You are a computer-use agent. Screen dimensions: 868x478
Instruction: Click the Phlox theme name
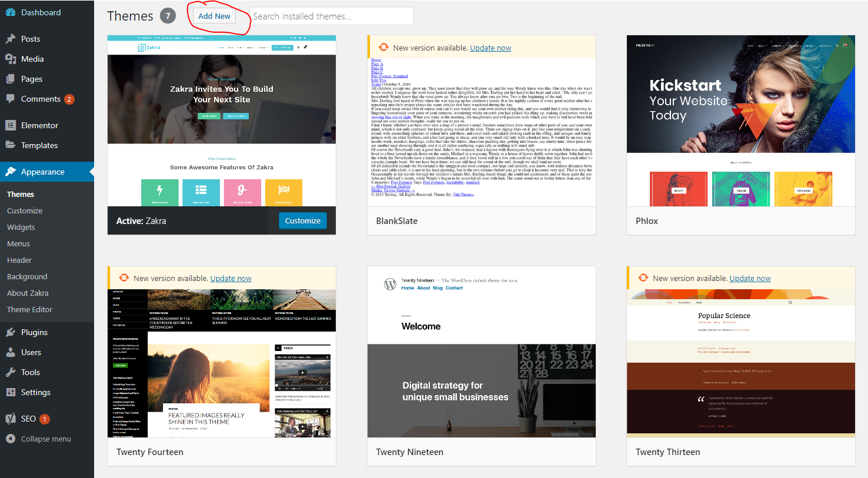647,220
